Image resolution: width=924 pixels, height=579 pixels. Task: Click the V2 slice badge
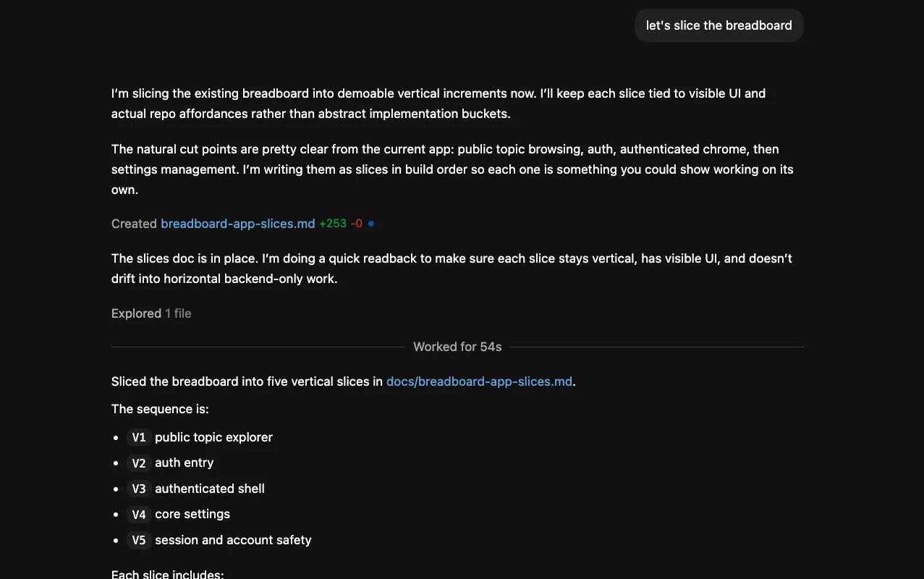click(139, 463)
